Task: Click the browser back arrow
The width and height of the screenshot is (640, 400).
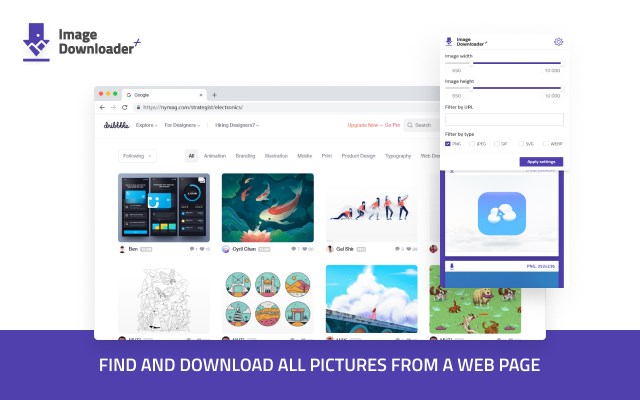Action: pyautogui.click(x=102, y=107)
